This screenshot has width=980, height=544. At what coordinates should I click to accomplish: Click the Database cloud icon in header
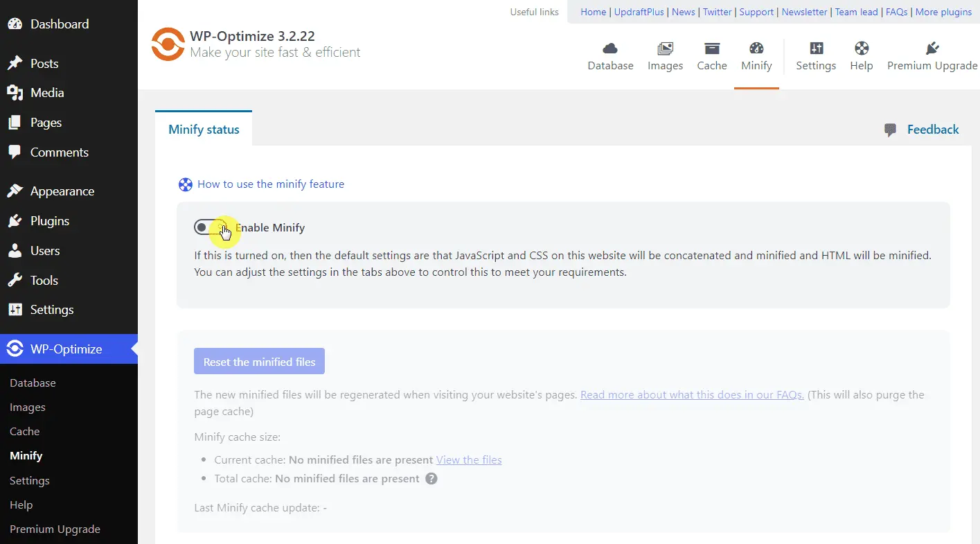[x=610, y=48]
